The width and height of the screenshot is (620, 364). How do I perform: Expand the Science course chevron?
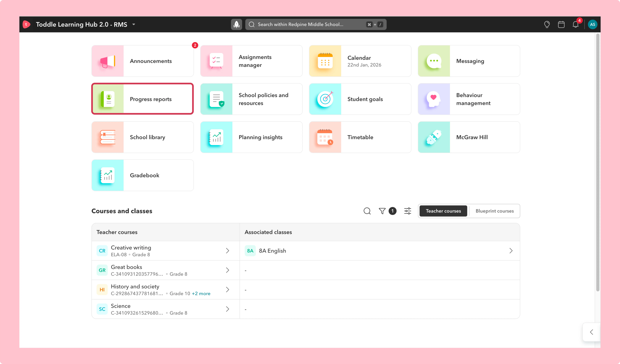228,309
